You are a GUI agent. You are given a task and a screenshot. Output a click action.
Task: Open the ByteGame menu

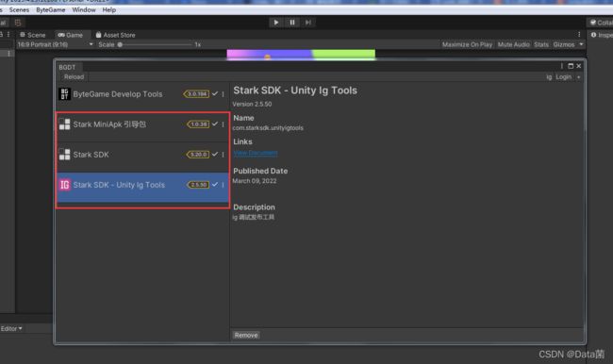click(x=50, y=9)
